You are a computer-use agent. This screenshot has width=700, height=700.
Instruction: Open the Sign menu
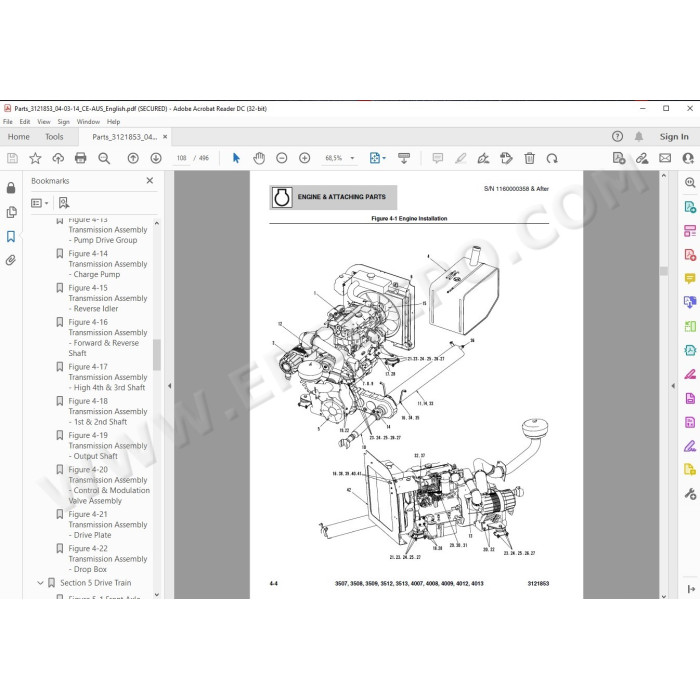tap(63, 121)
